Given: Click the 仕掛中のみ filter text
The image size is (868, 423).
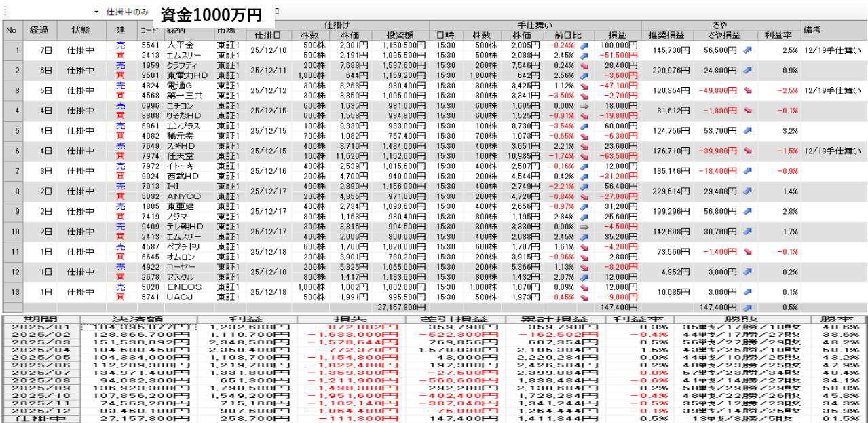Looking at the screenshot, I should 127,12.
